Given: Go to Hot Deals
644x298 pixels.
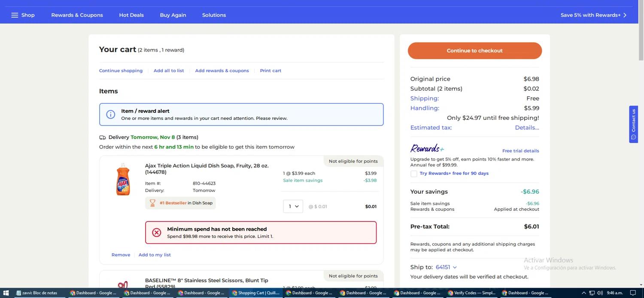Looking at the screenshot, I should [x=131, y=15].
